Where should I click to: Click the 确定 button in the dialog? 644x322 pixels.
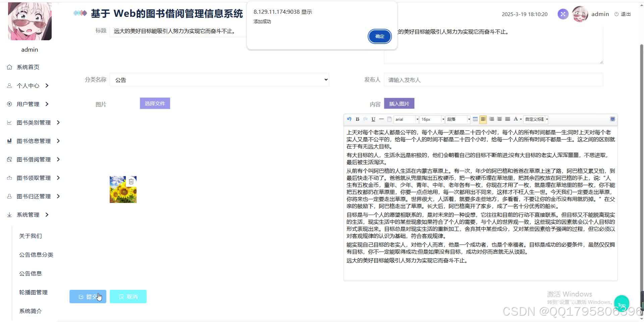pyautogui.click(x=379, y=36)
